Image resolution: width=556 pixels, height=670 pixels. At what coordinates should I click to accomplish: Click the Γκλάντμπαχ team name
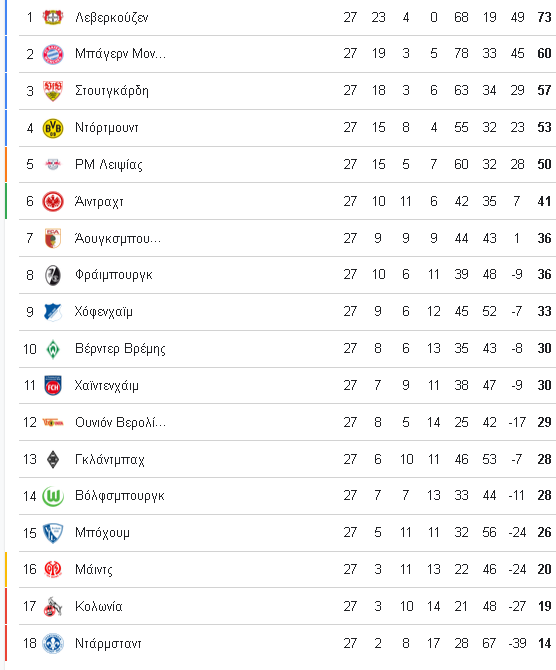click(110, 459)
